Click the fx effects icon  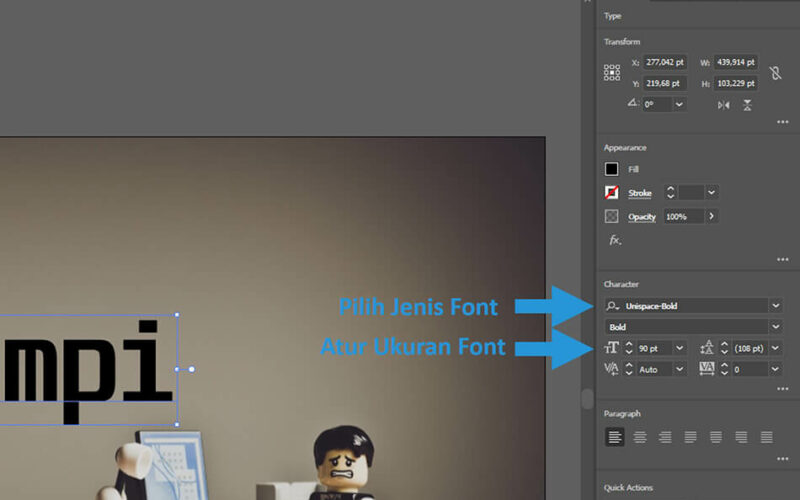(615, 240)
